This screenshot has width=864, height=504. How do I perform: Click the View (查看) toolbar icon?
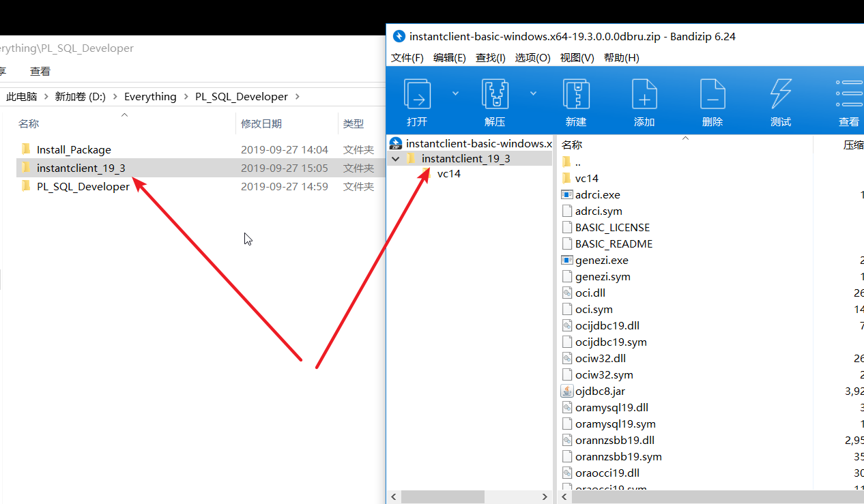click(x=849, y=94)
